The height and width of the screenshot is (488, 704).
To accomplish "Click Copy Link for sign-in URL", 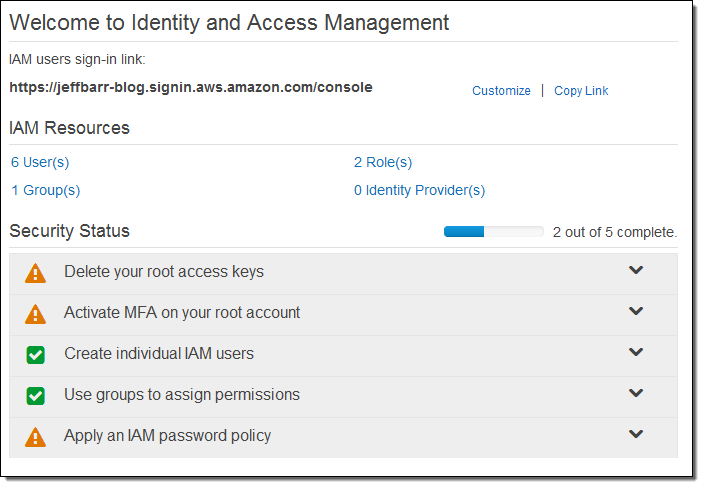I will [581, 91].
